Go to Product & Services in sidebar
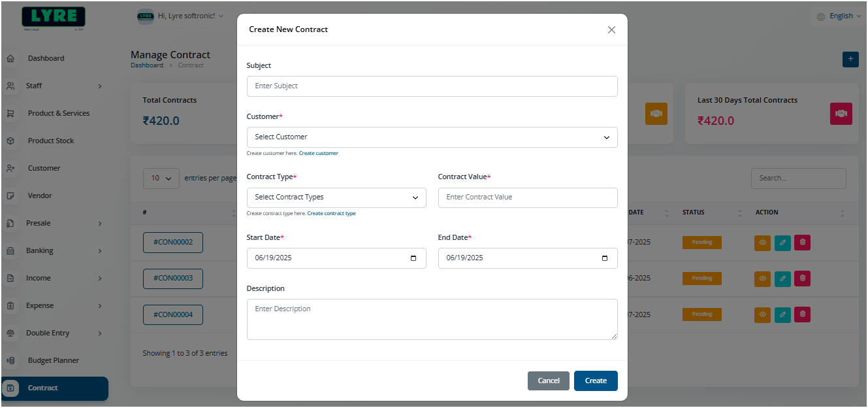The height and width of the screenshot is (408, 868). (58, 113)
